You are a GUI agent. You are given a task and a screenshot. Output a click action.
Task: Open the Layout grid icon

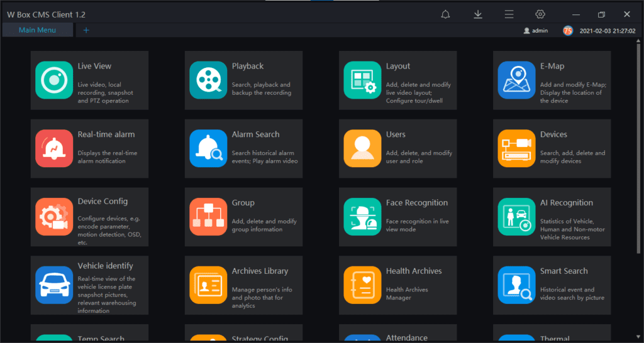362,80
